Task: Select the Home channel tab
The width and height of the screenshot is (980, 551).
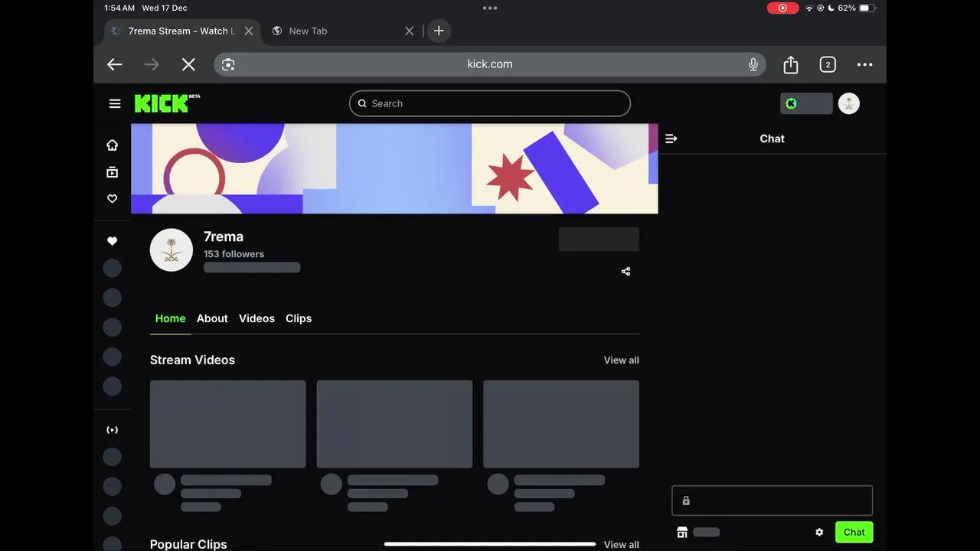Action: click(x=170, y=318)
